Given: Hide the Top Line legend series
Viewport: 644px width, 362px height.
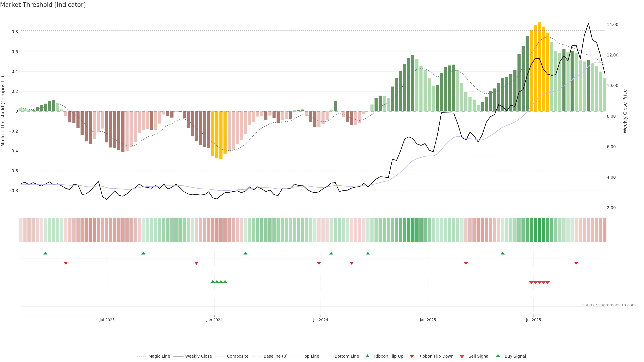Looking at the screenshot, I should (311, 356).
